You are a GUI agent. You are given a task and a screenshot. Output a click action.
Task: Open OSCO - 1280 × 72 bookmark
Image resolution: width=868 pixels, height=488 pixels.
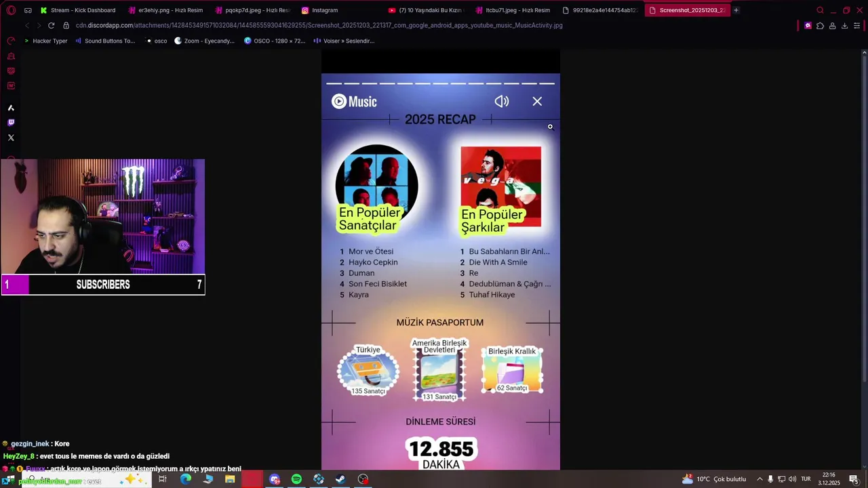[275, 41]
